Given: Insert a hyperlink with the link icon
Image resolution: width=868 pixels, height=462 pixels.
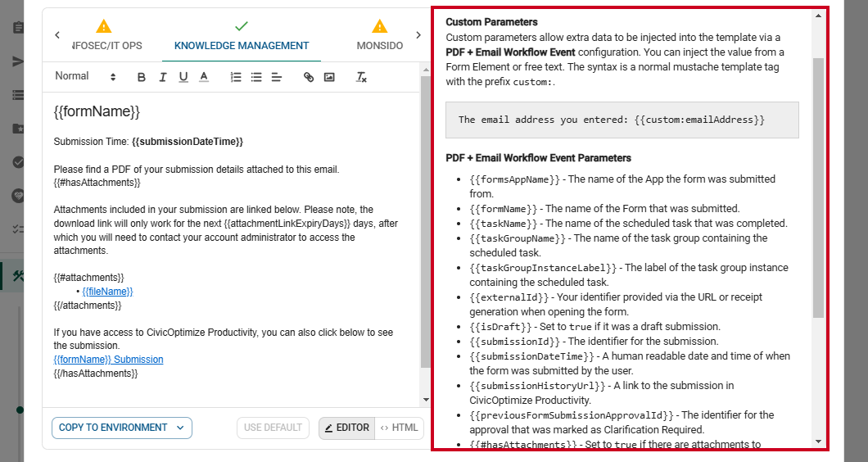Looking at the screenshot, I should [x=309, y=78].
